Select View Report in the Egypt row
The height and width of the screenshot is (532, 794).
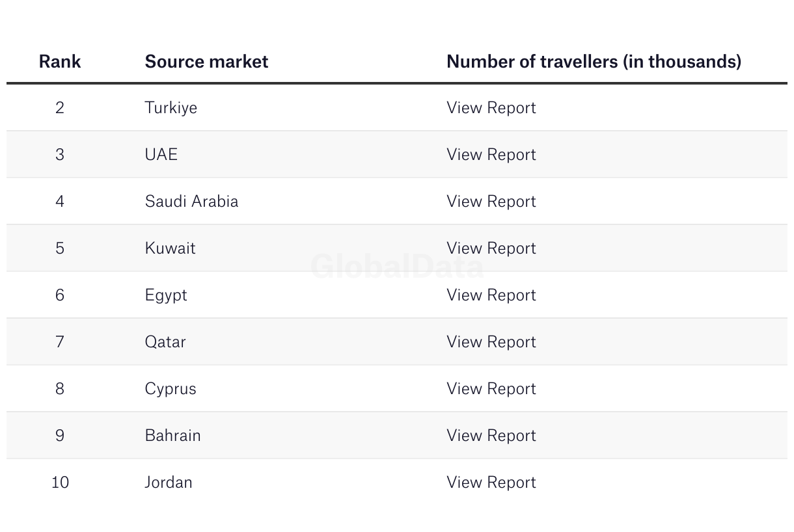[x=491, y=295]
